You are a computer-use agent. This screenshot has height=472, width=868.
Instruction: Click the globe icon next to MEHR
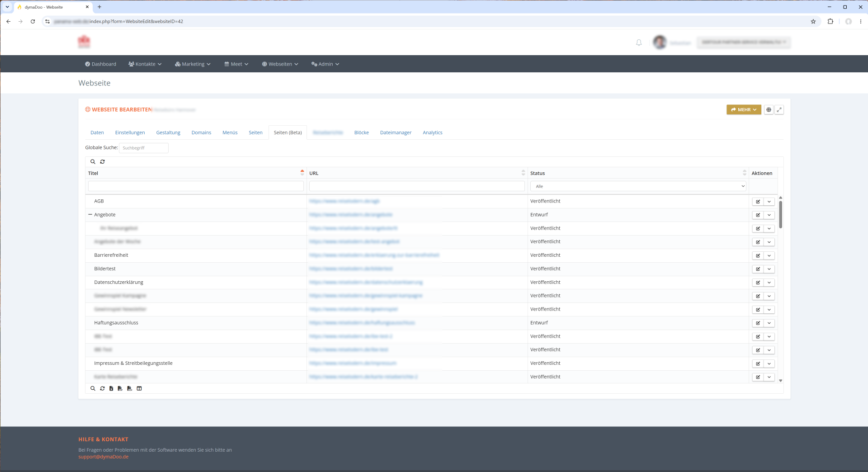[x=769, y=110]
